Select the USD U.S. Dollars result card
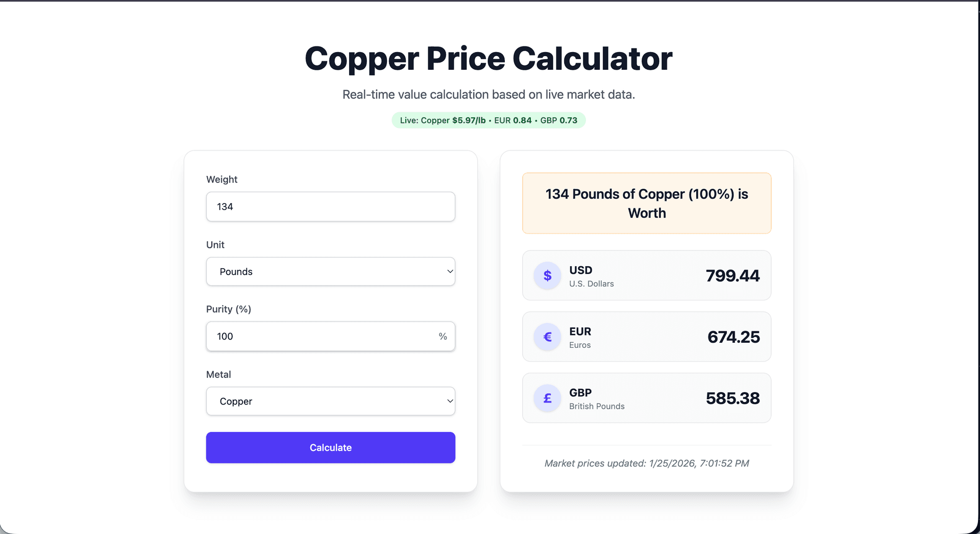 [646, 275]
